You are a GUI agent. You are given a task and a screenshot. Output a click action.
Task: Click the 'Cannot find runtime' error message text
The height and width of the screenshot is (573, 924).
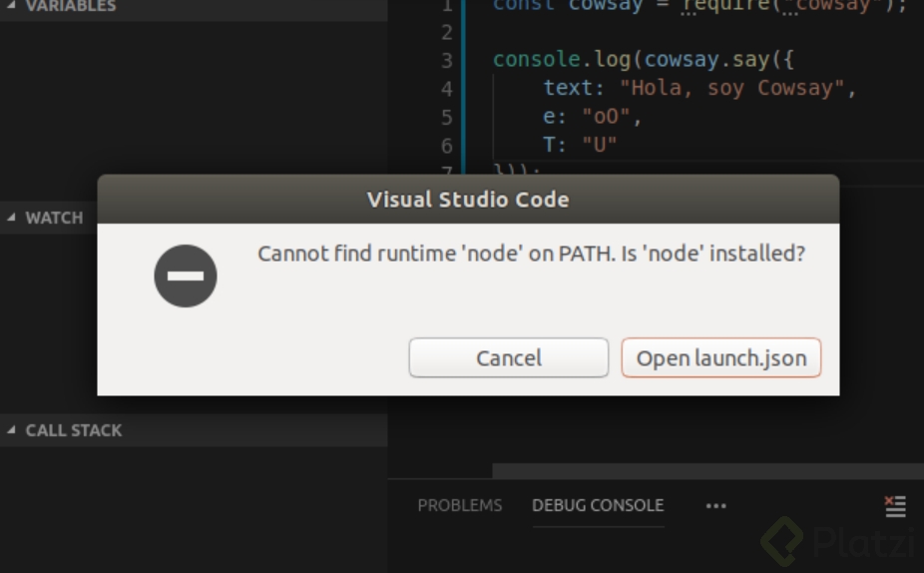click(x=531, y=254)
